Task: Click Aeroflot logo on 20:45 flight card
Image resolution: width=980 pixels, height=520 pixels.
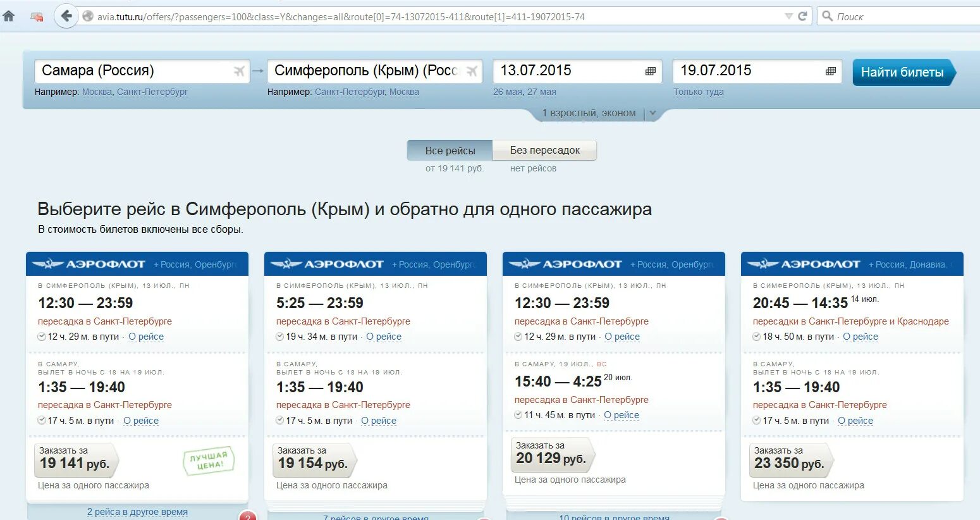Action: (x=804, y=264)
